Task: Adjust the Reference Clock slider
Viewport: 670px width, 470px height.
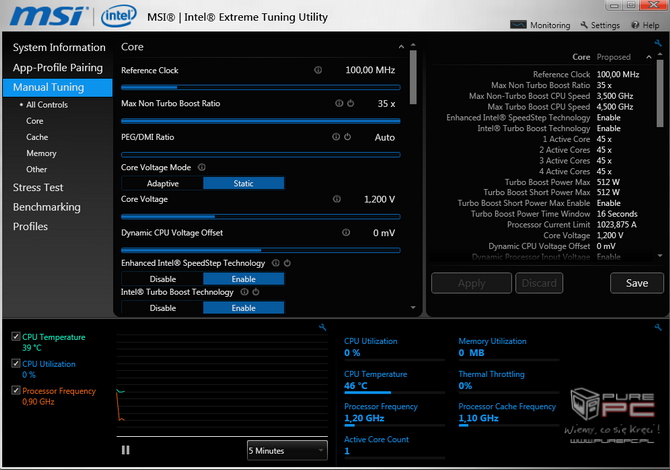Action: [x=261, y=87]
